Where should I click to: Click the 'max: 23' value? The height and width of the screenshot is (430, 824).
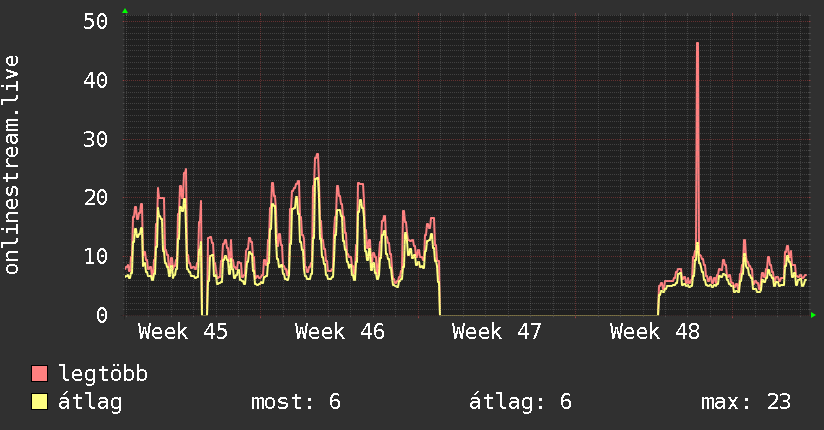pos(746,402)
